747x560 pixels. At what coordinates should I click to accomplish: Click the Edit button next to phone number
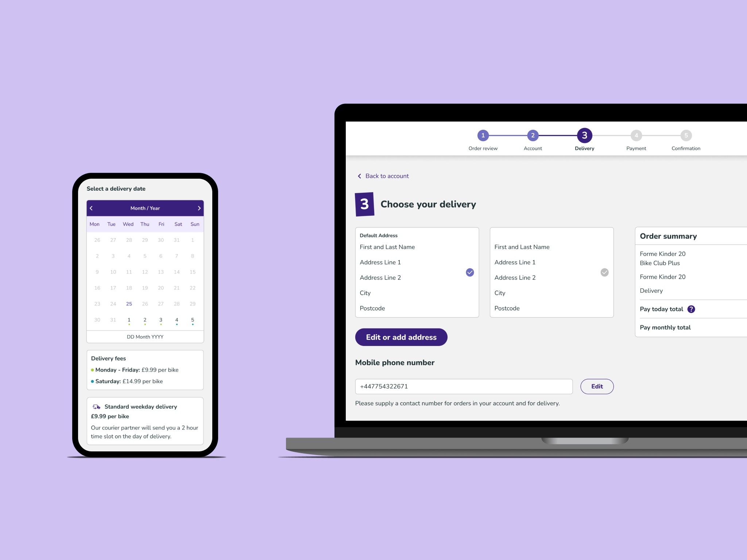tap(595, 386)
